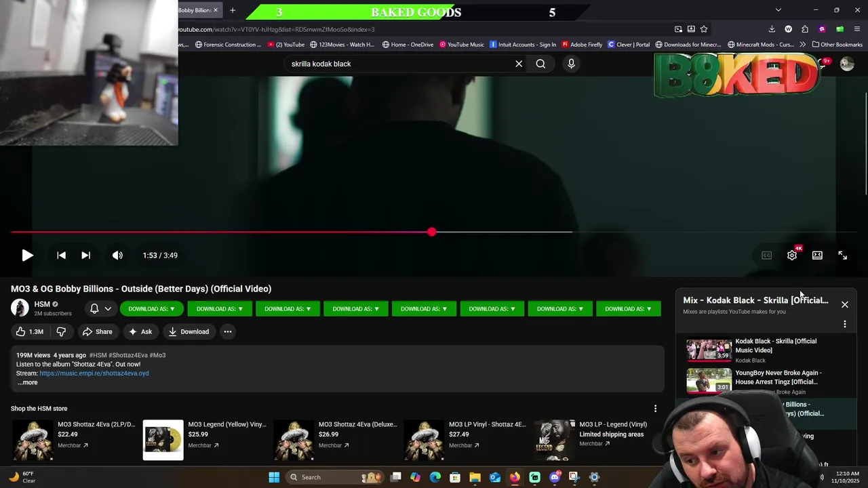Toggle the HSM notification bell
This screenshot has width=868, height=488.
tap(94, 309)
